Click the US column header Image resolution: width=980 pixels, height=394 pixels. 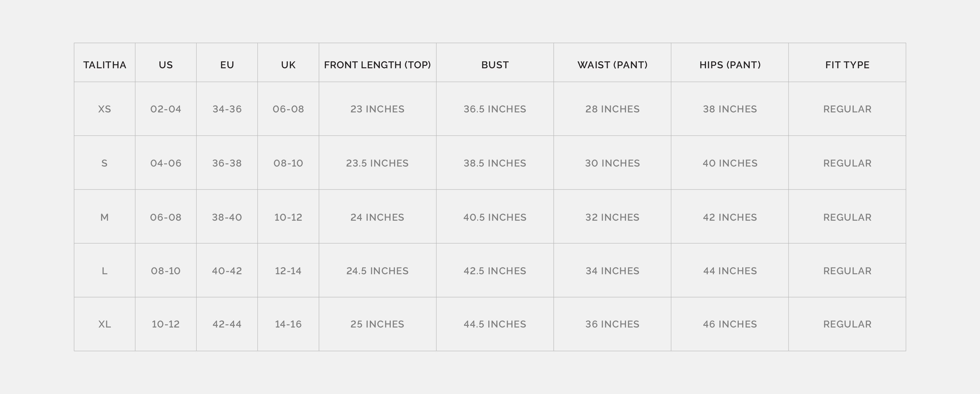point(166,65)
